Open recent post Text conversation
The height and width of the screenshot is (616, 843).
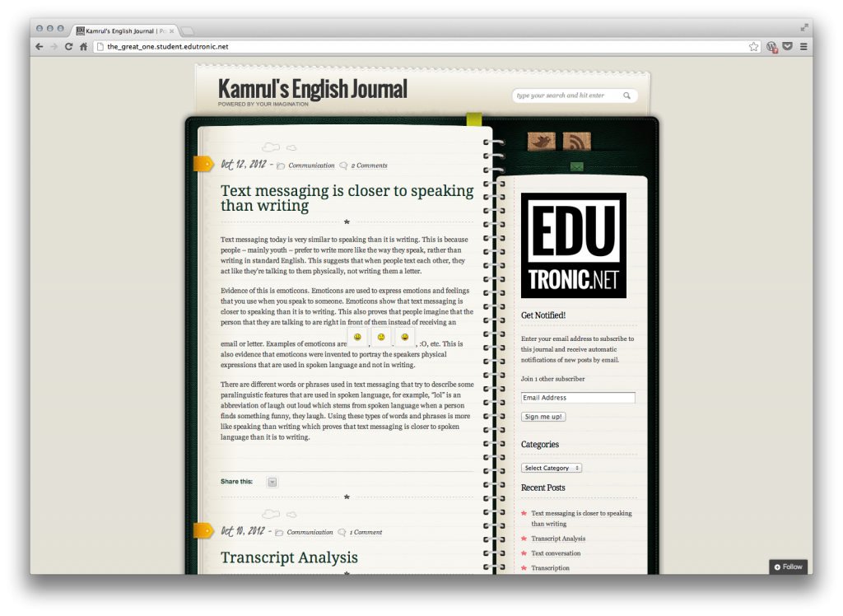[556, 553]
